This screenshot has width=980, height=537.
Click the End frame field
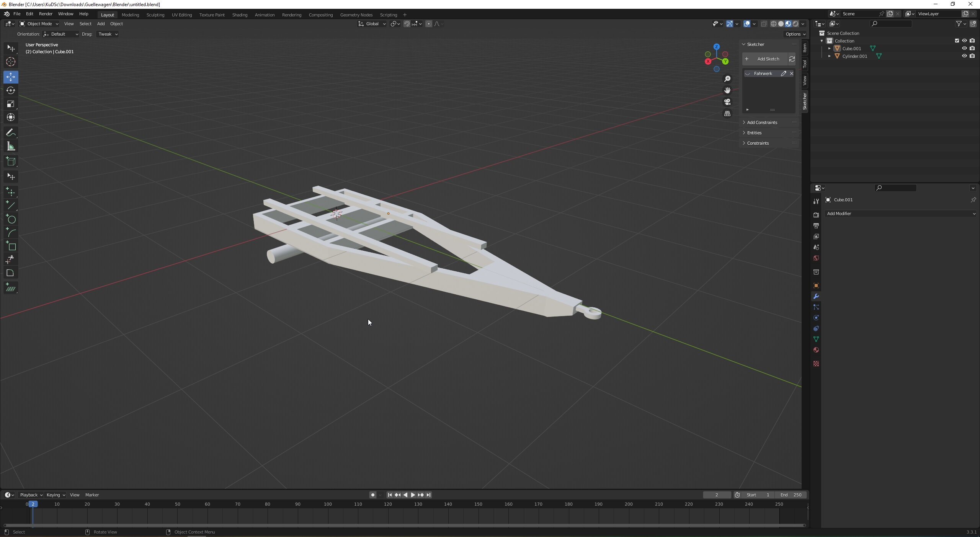(x=791, y=495)
